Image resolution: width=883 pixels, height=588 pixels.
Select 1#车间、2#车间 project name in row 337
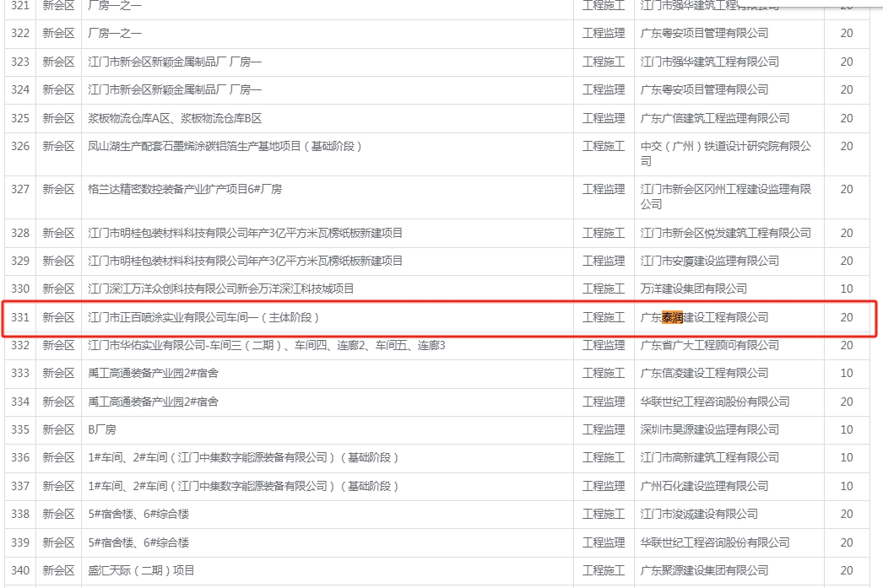pos(243,486)
